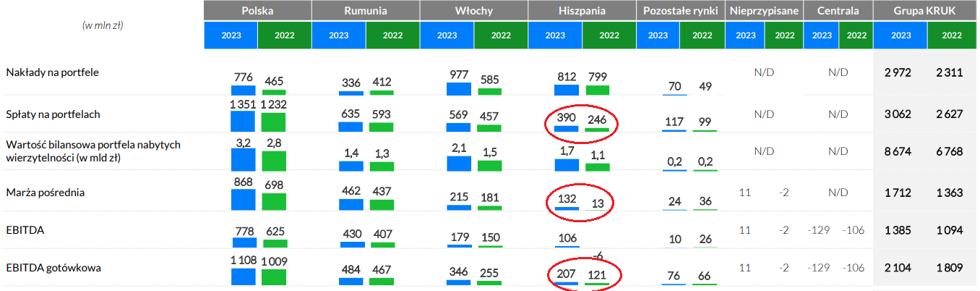Screen dimensions: 980x291
Task: Click value 412 in Rumunia Nakłady
Action: 382,83
